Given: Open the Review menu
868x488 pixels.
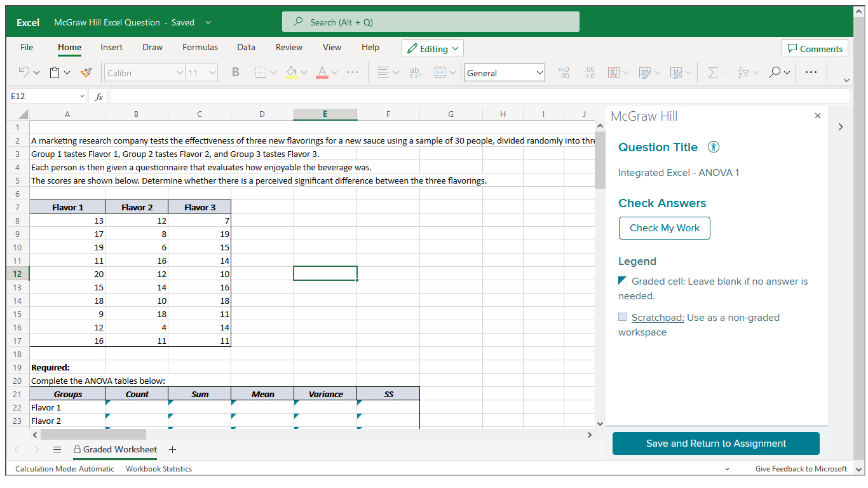Looking at the screenshot, I should coord(288,47).
